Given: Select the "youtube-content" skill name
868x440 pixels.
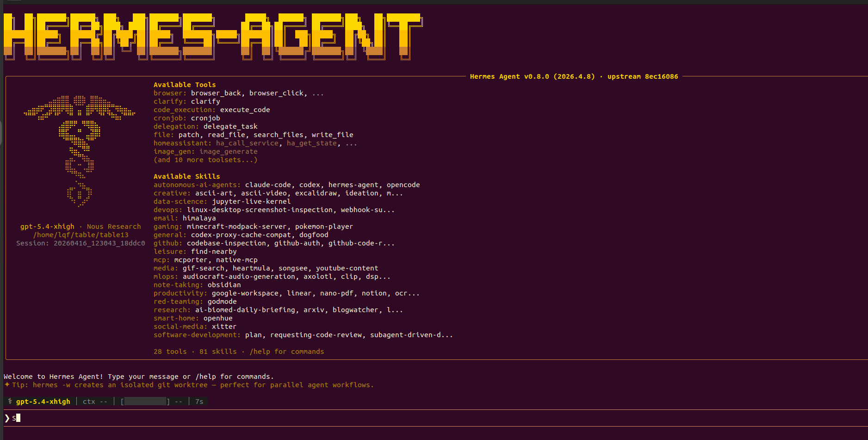Looking at the screenshot, I should point(347,268).
